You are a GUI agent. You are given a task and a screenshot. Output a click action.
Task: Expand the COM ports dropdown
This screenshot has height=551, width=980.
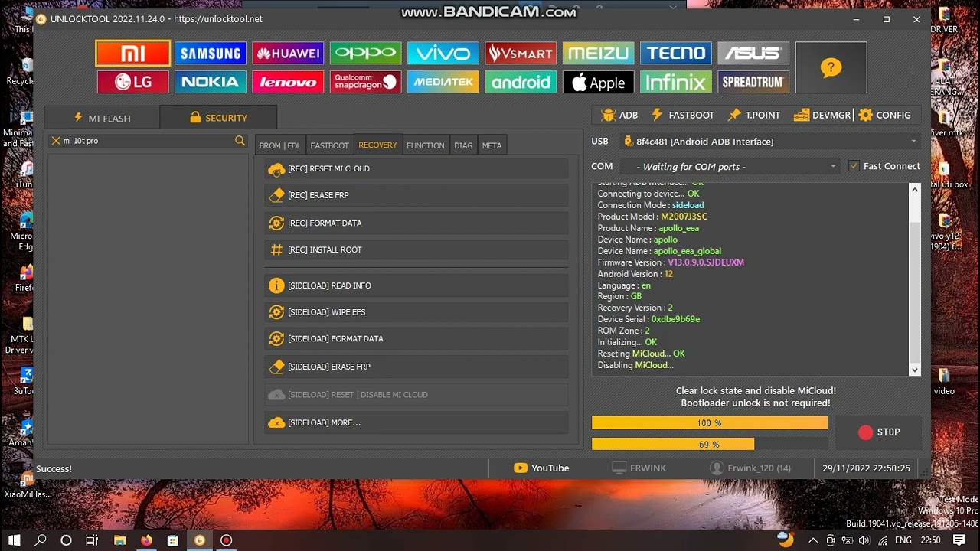pos(833,166)
